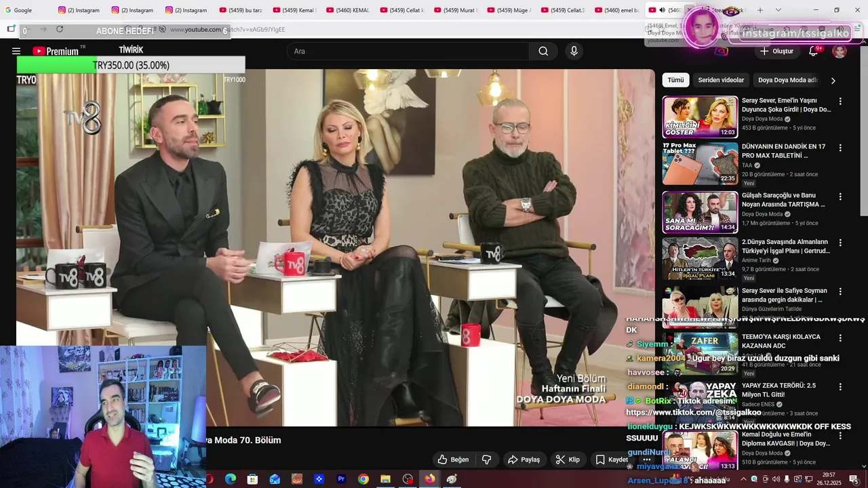This screenshot has width=868, height=488.
Task: Open Firefox from the taskbar
Action: pos(430,479)
